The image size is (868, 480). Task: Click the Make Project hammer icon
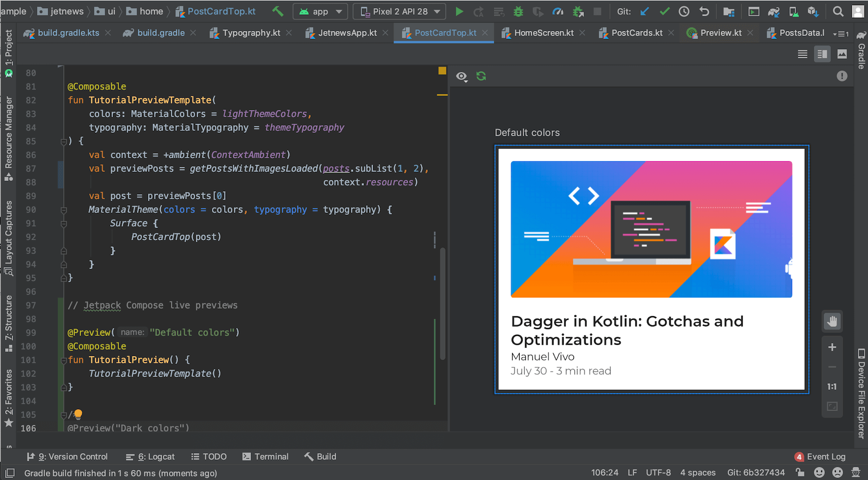click(278, 11)
